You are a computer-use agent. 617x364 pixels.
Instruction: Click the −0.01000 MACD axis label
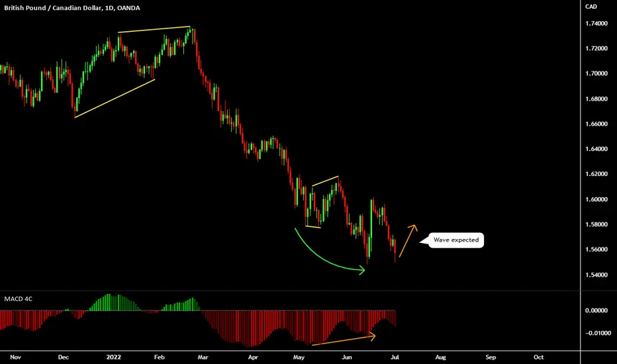598,333
